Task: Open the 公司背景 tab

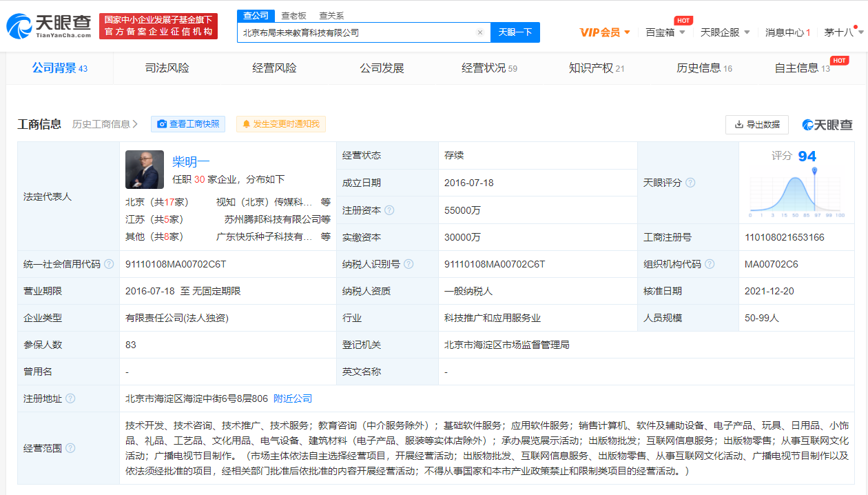Action: 60,68
